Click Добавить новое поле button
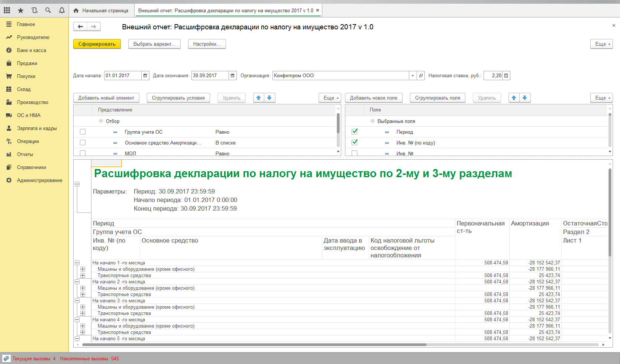 click(x=374, y=98)
